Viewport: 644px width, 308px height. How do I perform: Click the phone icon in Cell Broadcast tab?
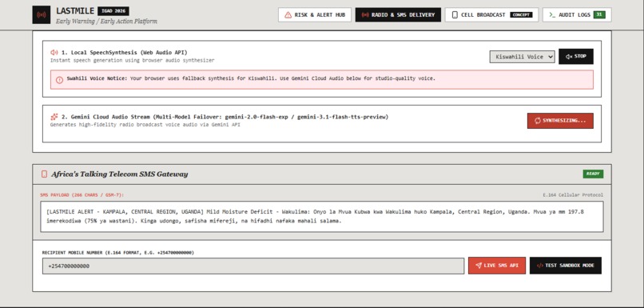coord(455,15)
